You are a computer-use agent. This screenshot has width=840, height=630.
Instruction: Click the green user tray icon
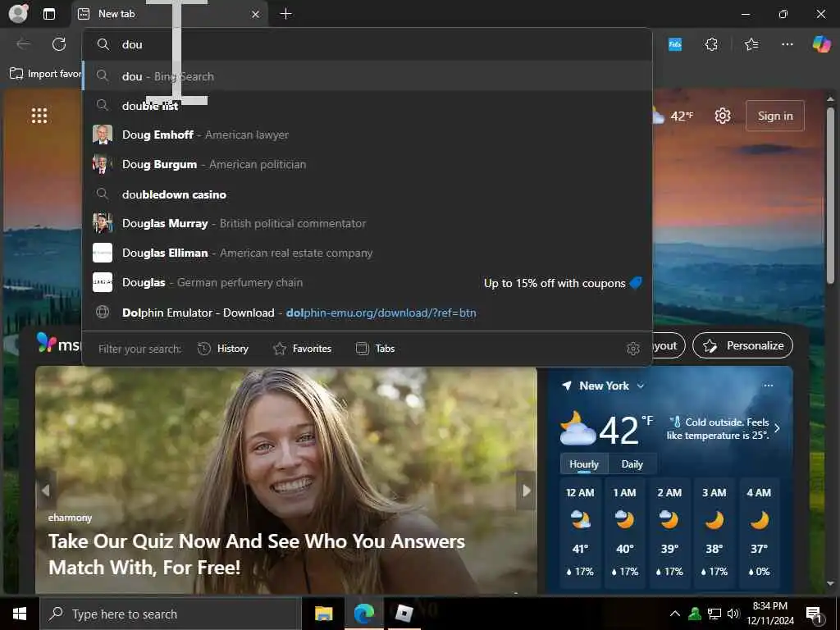point(695,614)
